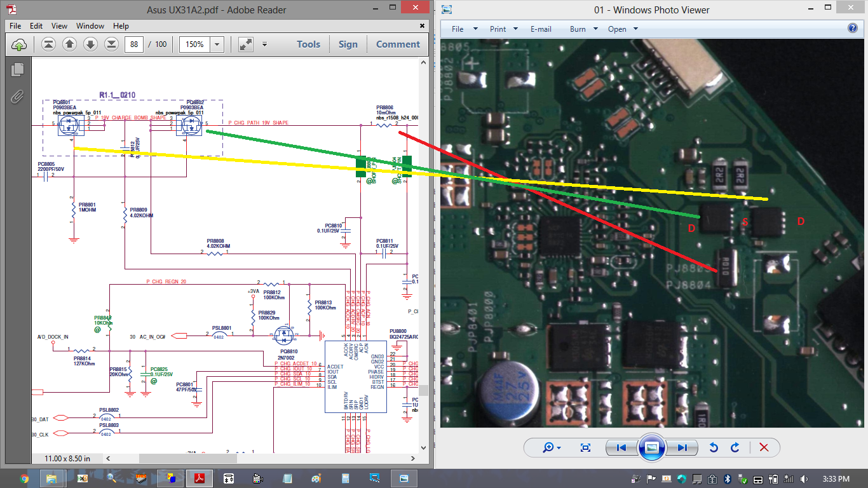Click the PU8800 BQ24725 charger IC symbol
868x488 pixels.
pos(355,377)
